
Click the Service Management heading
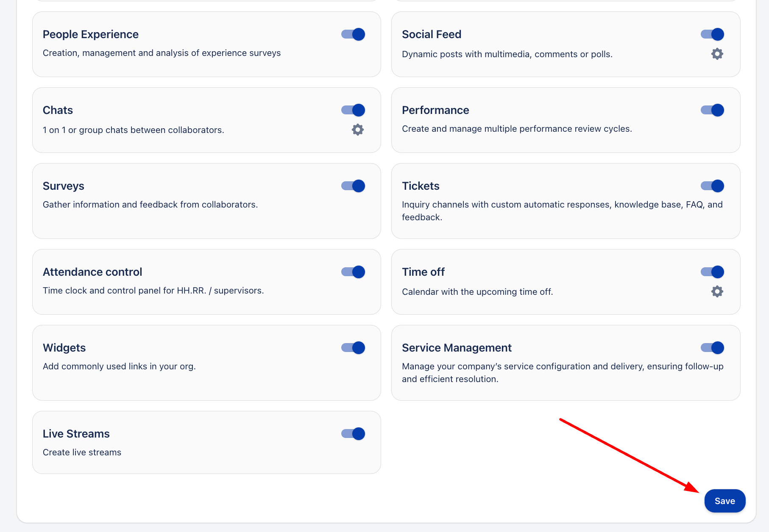tap(457, 348)
